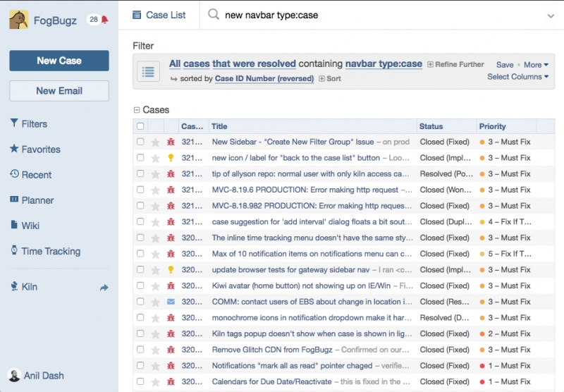Click Anil Dash user avatar
564x392 pixels.
pos(14,376)
